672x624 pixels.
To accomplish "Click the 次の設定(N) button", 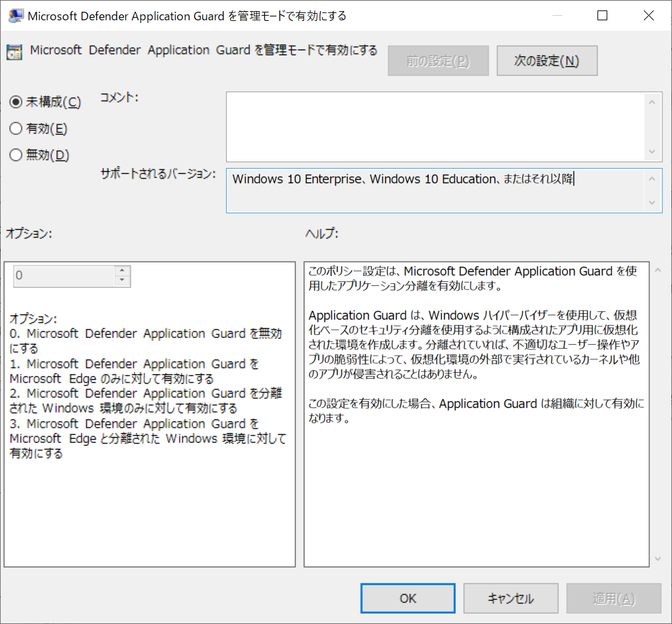I will coord(547,61).
